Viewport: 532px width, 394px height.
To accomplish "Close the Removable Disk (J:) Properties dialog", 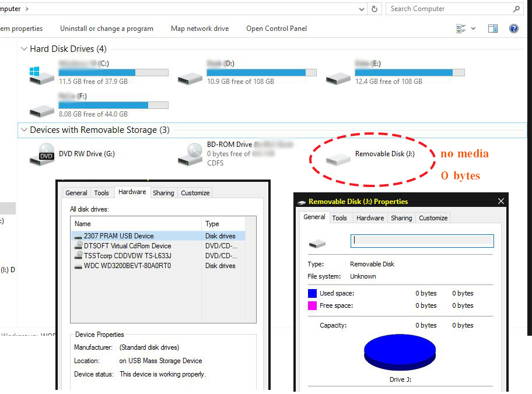I will (x=501, y=201).
